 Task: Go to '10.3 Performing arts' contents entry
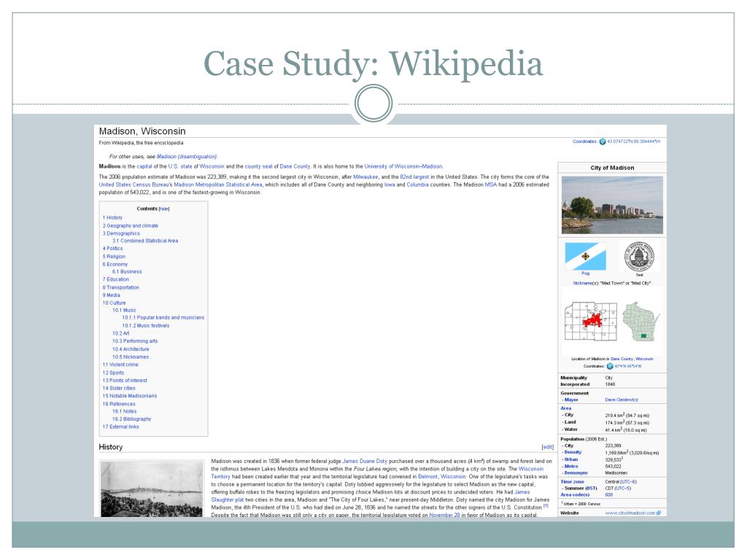[135, 341]
